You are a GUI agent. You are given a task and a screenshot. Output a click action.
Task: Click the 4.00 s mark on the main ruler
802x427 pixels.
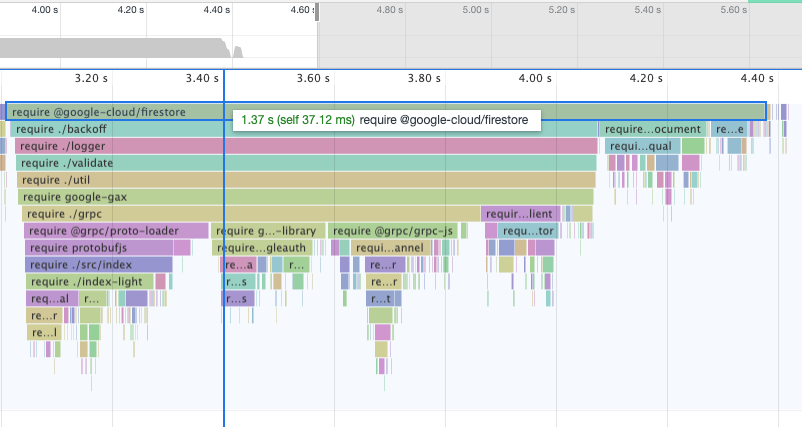pyautogui.click(x=535, y=78)
